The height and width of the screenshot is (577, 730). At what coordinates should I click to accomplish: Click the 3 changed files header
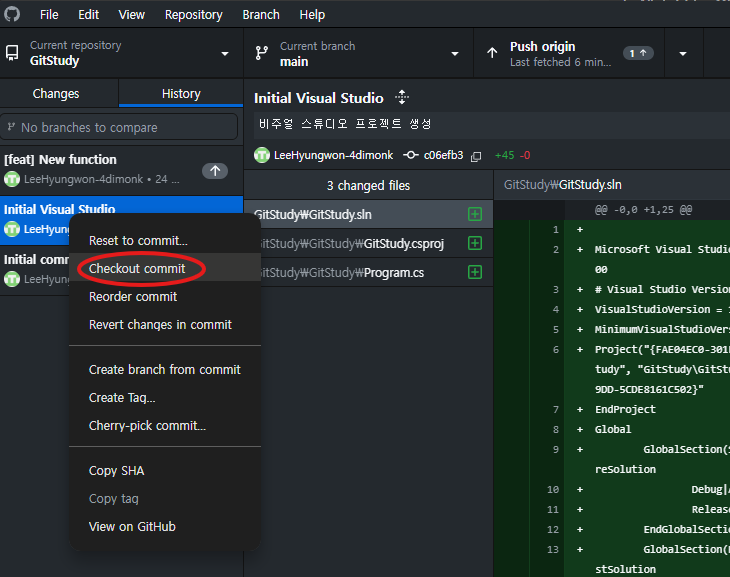pyautogui.click(x=368, y=185)
